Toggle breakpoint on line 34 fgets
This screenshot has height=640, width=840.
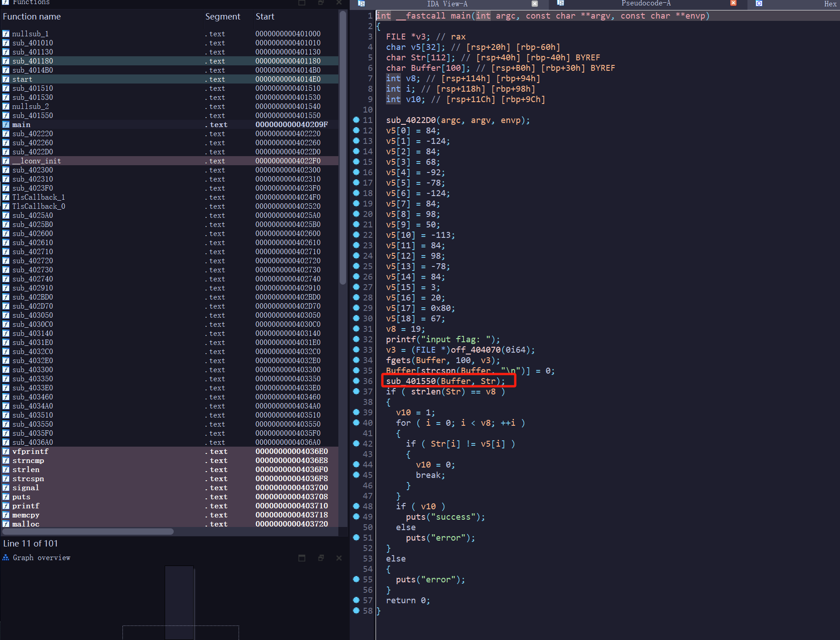[356, 360]
